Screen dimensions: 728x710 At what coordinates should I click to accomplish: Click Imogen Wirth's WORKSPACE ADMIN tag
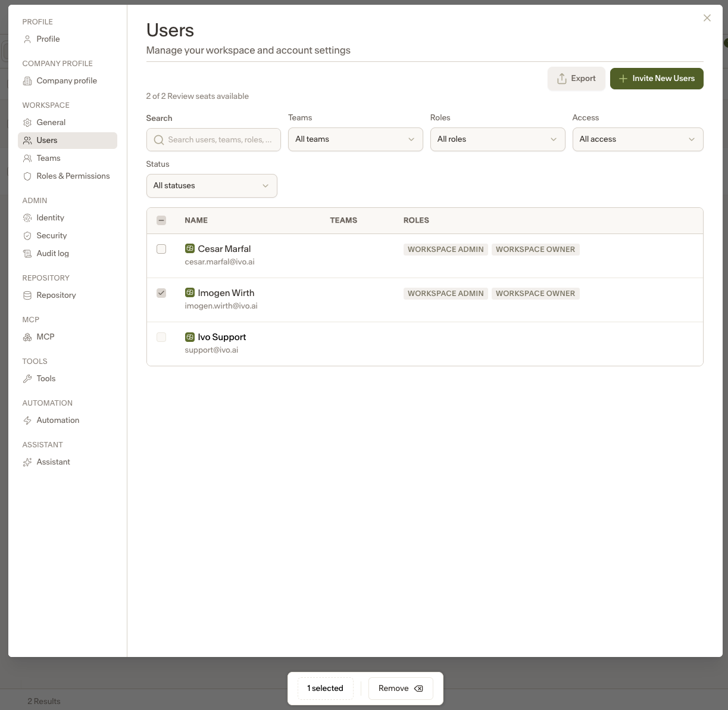click(x=446, y=294)
